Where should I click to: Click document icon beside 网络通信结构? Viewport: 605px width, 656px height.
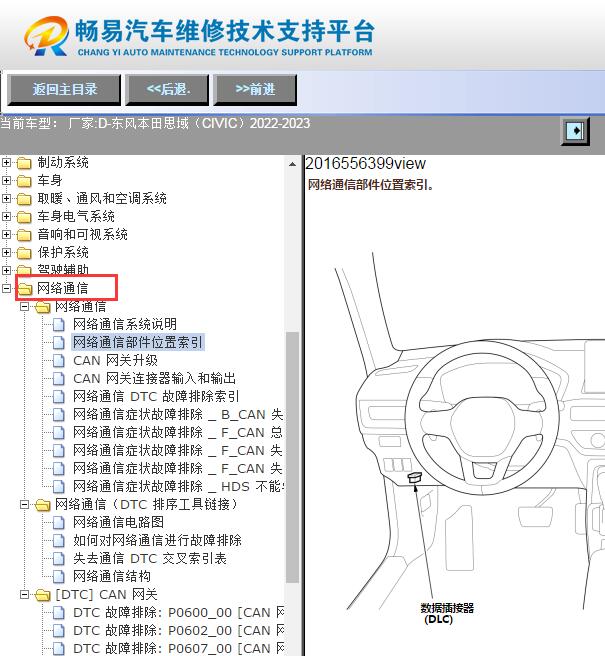pos(59,577)
